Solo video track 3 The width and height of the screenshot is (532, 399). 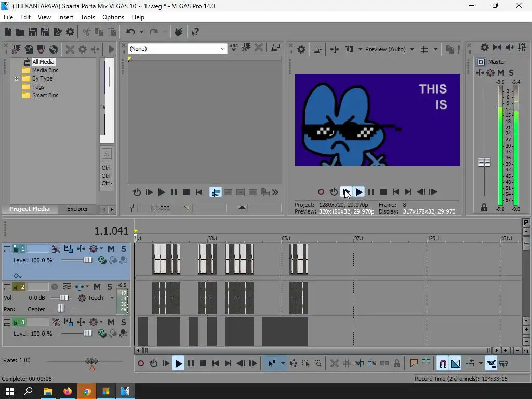124,322
